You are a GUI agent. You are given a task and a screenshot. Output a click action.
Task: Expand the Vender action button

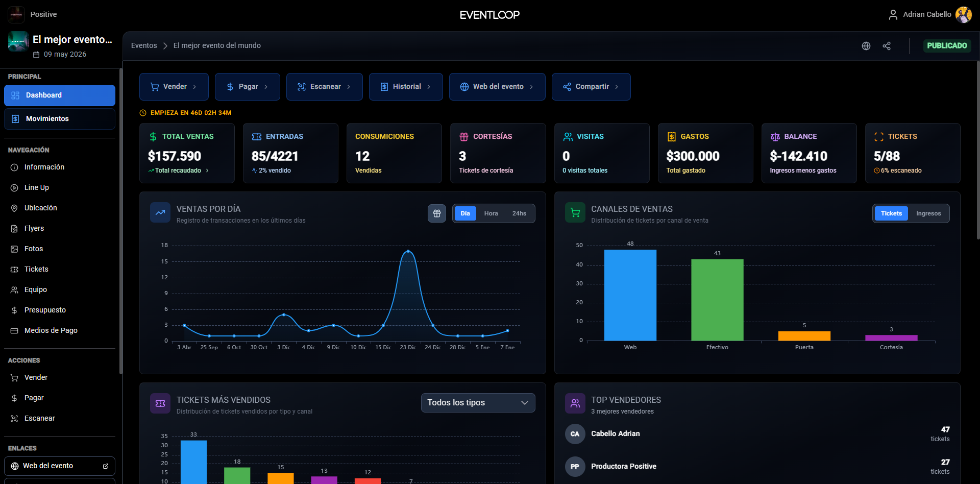click(174, 86)
